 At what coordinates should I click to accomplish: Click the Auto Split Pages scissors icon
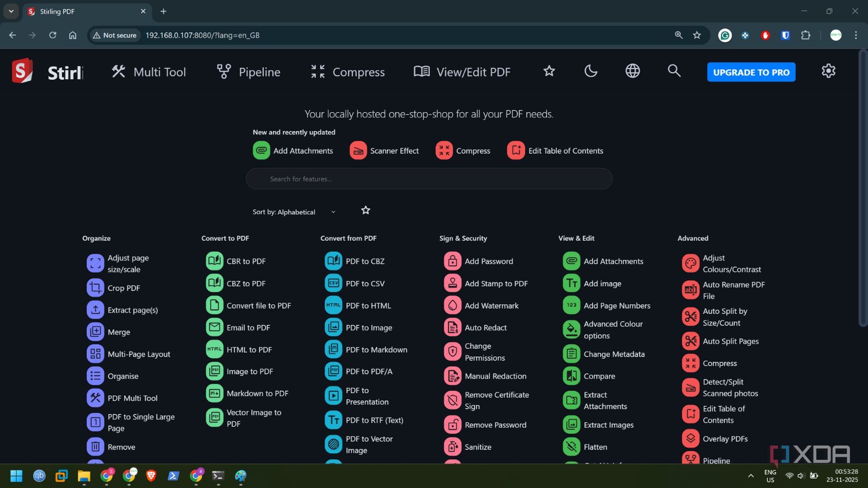point(691,341)
